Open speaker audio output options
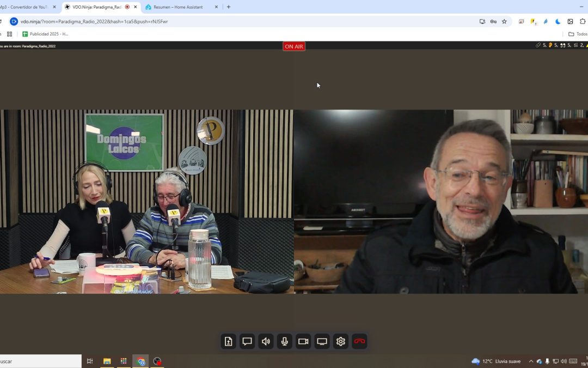The height and width of the screenshot is (368, 588). 266,341
